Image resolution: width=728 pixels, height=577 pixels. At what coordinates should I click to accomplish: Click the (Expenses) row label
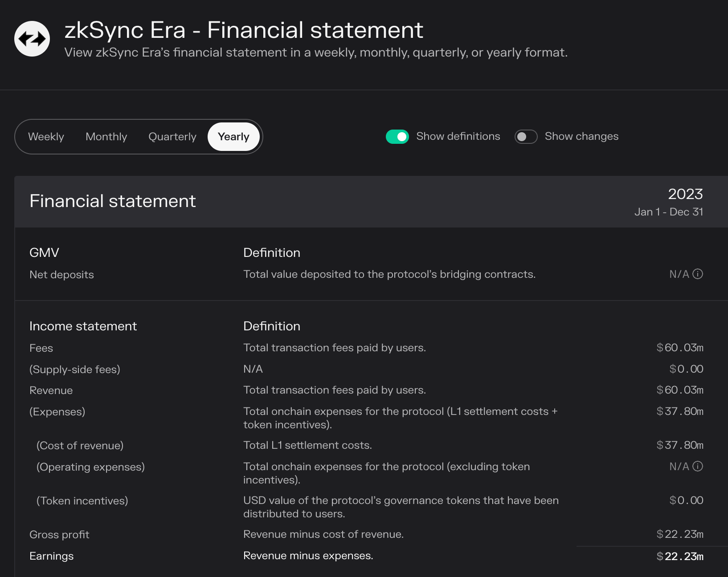[57, 412]
